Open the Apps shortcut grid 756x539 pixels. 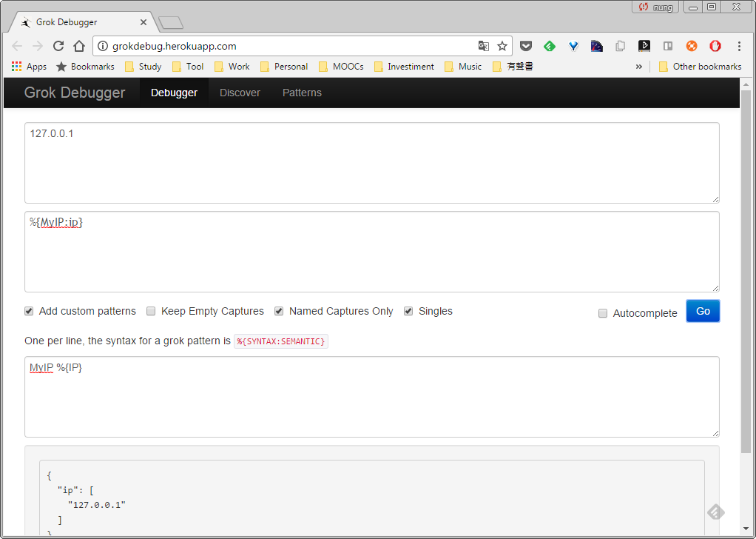[x=29, y=67]
